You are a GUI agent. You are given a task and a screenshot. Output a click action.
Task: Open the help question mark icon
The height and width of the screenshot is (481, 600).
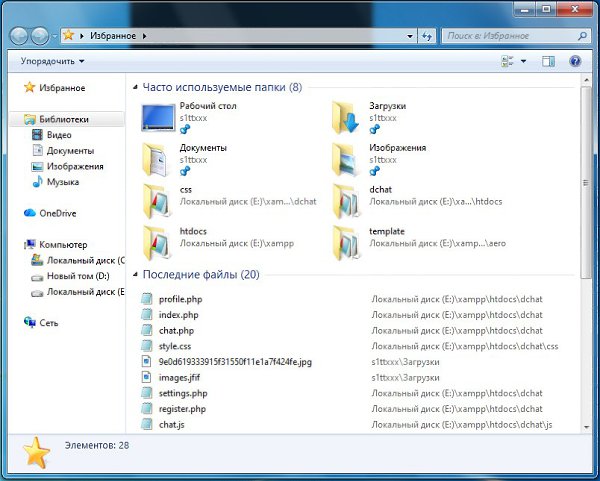coord(575,61)
